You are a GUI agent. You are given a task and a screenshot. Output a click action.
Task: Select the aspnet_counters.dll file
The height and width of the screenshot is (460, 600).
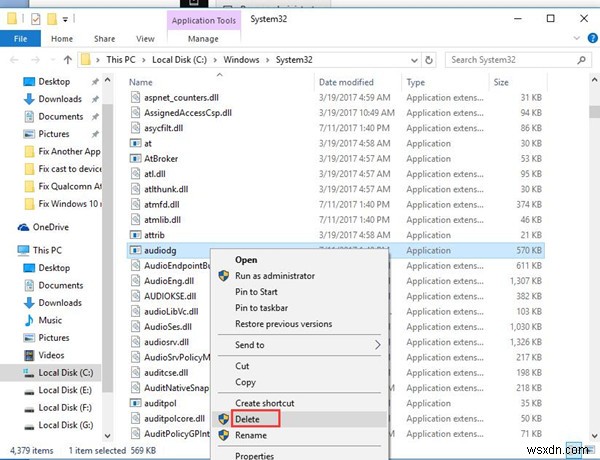tap(181, 98)
